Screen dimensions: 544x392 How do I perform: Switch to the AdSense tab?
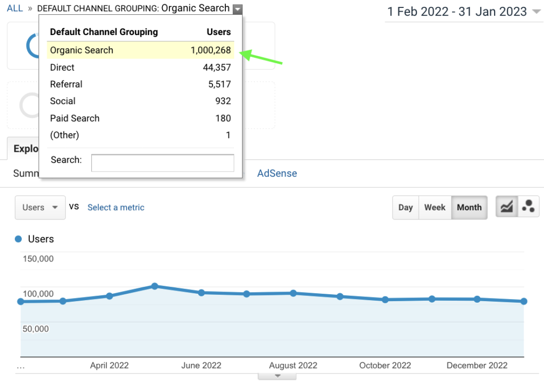[277, 173]
